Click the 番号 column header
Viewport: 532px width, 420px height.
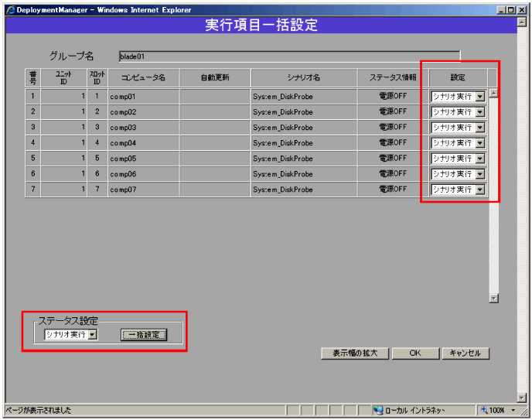[33, 77]
